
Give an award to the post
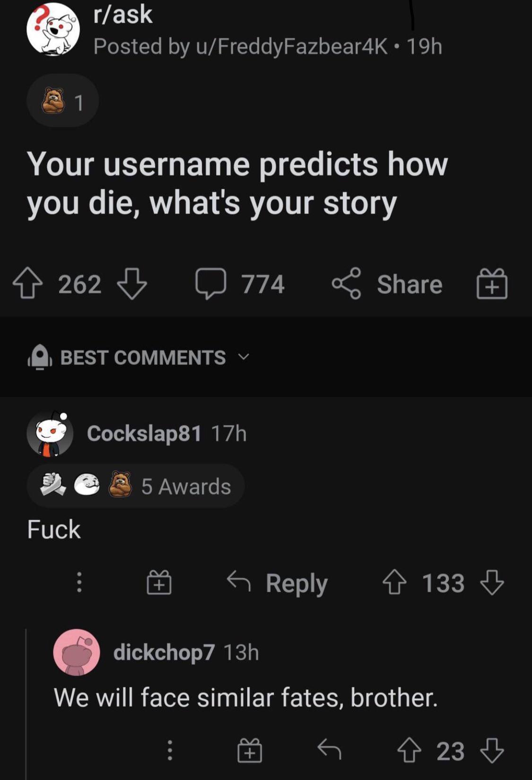pos(492,284)
